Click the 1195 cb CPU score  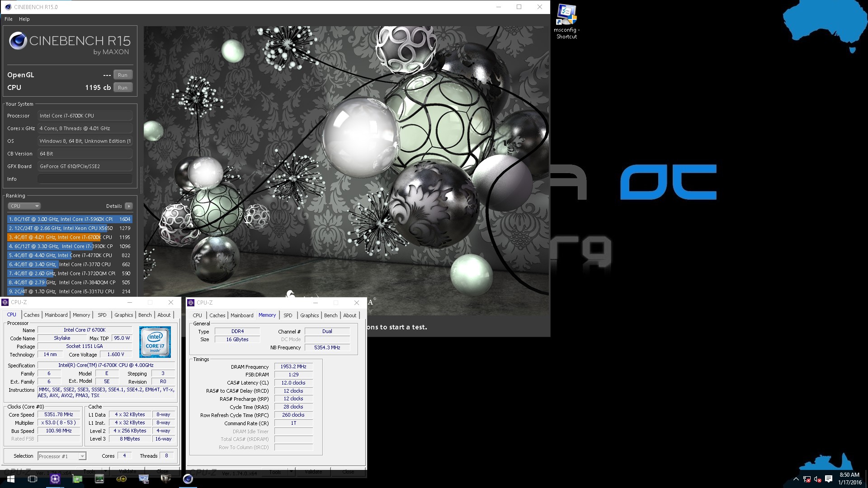pyautogui.click(x=98, y=88)
